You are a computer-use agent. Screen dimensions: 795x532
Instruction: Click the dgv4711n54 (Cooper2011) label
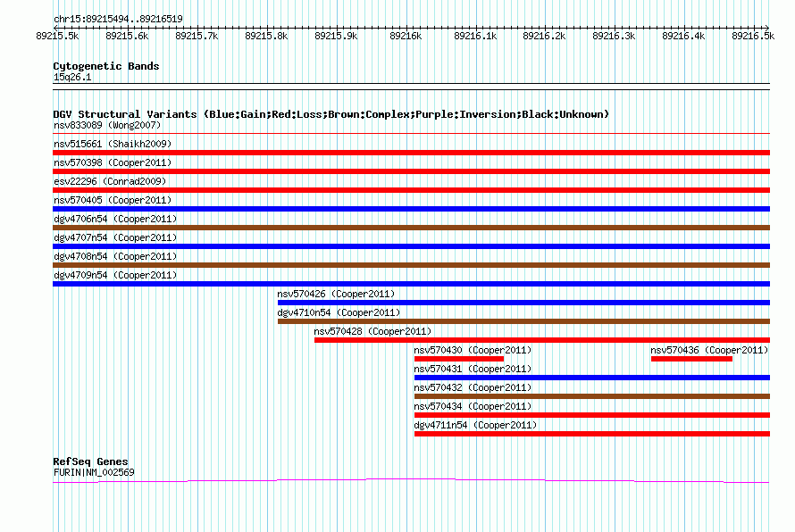click(x=475, y=425)
